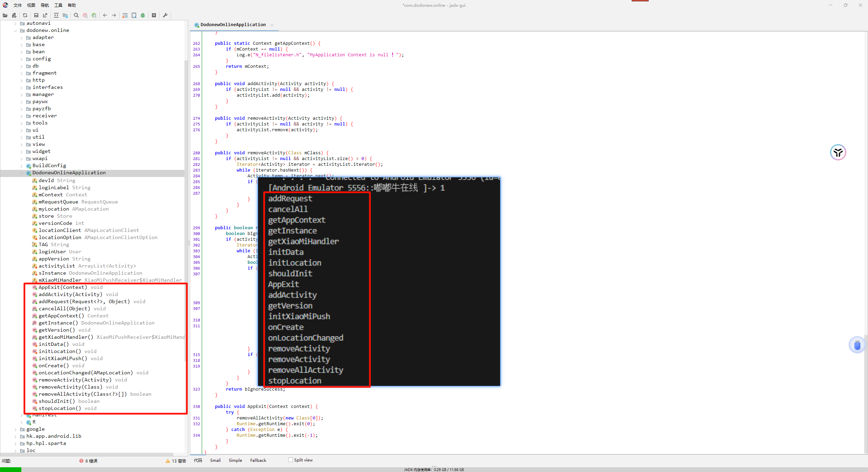The image size is (868, 472).
Task: Close the DodonewOnlineApplication editor tab
Action: coord(272,25)
